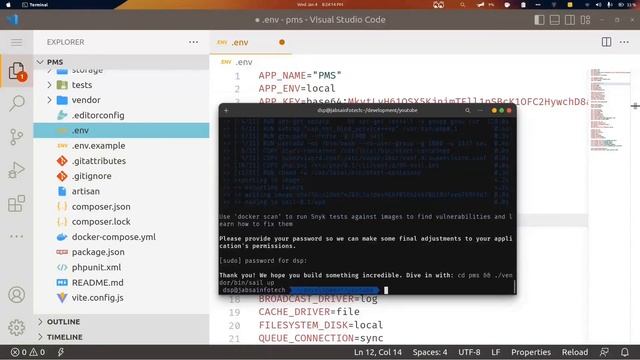Open composer.json file

[x=101, y=207]
